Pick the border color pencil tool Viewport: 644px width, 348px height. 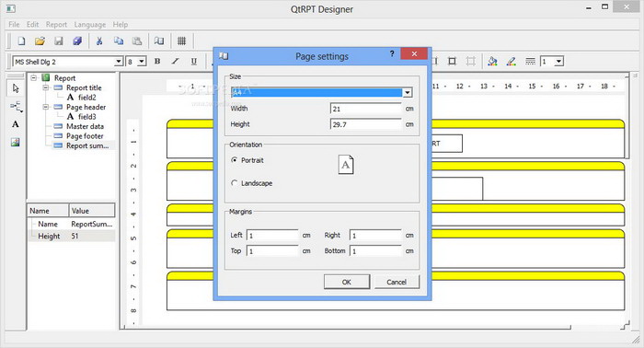pos(512,61)
